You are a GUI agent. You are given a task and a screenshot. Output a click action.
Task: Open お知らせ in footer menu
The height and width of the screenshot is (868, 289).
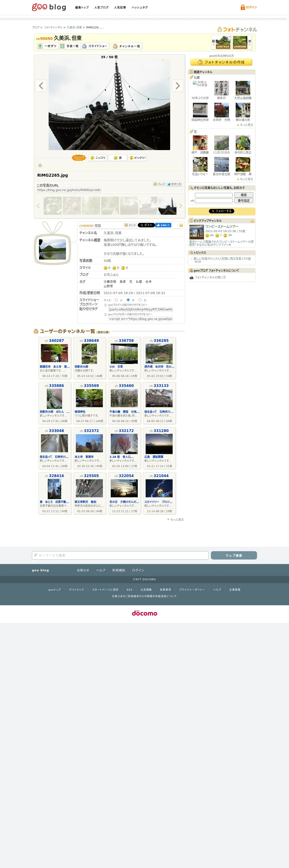coord(83,570)
